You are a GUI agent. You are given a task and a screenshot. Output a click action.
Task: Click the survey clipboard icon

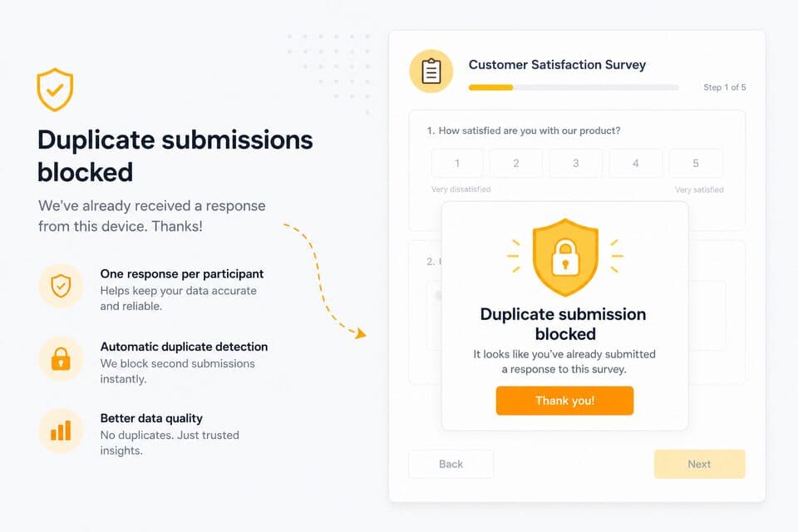click(x=431, y=71)
